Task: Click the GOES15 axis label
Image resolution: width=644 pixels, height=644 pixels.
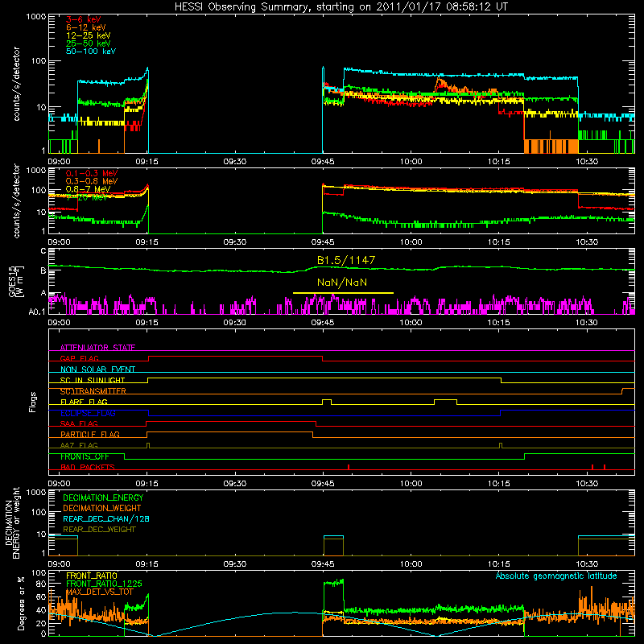Action: [x=16, y=281]
